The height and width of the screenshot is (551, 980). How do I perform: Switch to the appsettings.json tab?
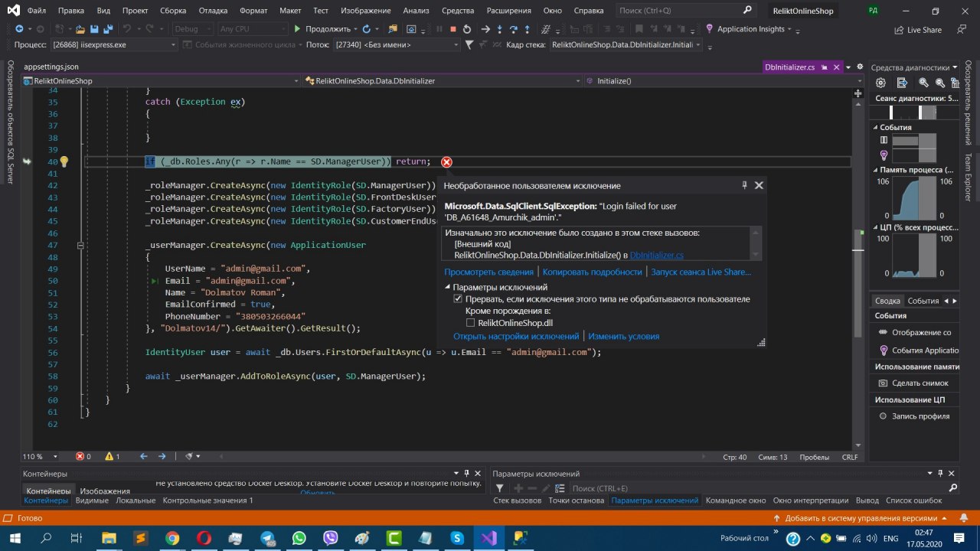click(x=51, y=67)
